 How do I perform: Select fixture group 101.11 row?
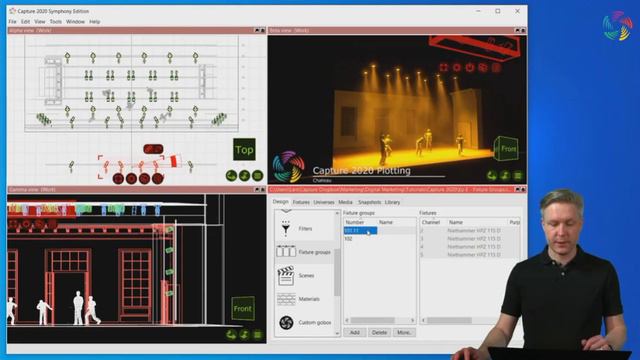pos(380,231)
